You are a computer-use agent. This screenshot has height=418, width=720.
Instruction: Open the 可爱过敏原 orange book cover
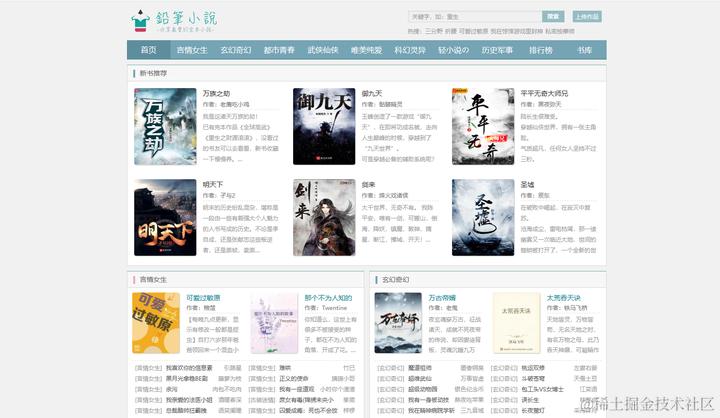[x=156, y=323]
